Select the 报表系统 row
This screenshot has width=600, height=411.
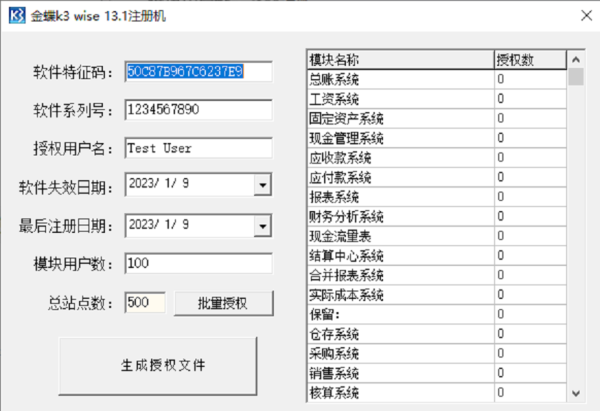click(437, 197)
